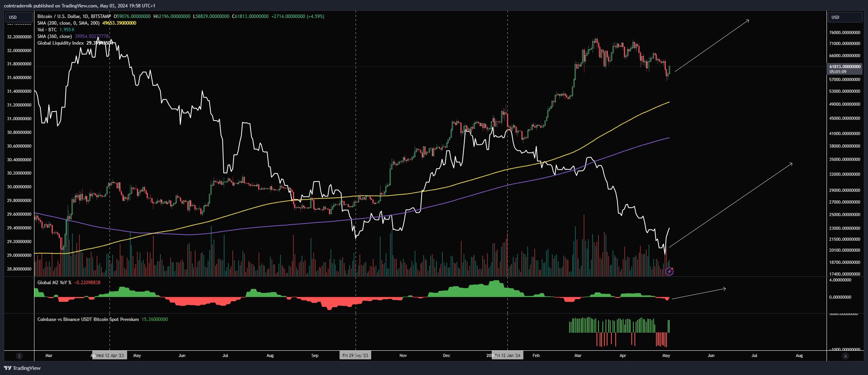Select the SMA (200, close, 0, SMA, 200) legend

tap(68, 23)
